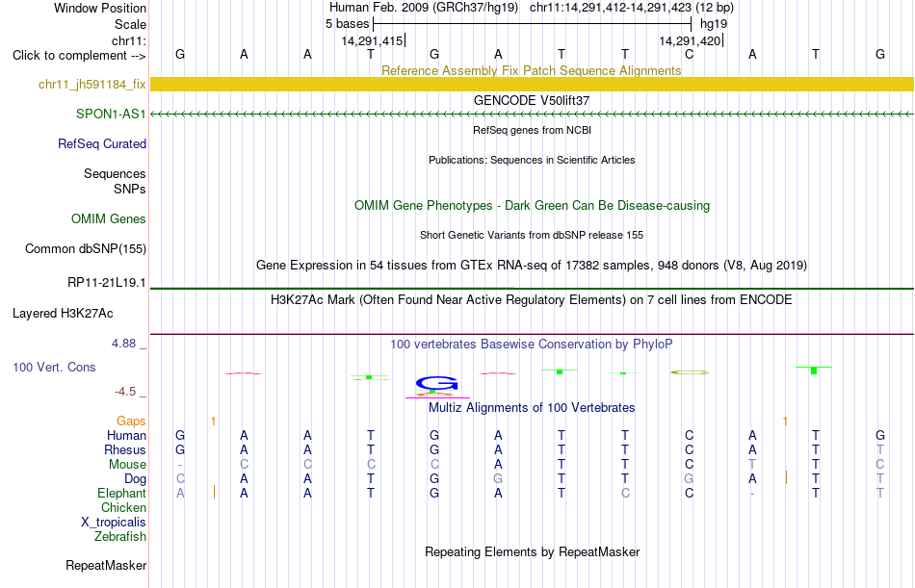Open 'Reference Assembly Fix Patch Sequence Alignments' title
The image size is (915, 588).
click(532, 70)
